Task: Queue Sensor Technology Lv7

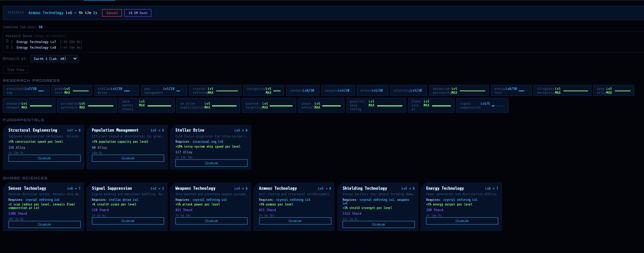Action: pos(44,224)
